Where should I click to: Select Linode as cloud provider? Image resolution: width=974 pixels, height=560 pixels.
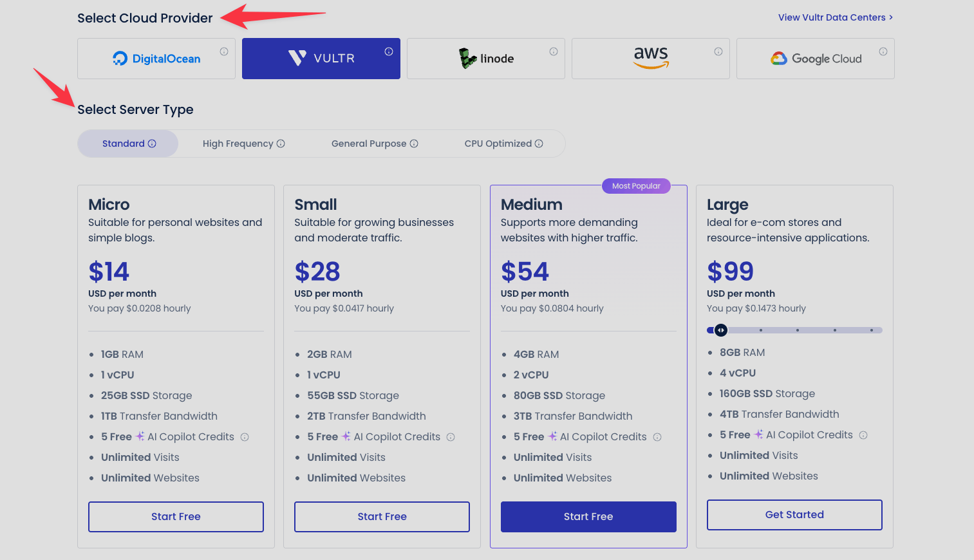[486, 59]
